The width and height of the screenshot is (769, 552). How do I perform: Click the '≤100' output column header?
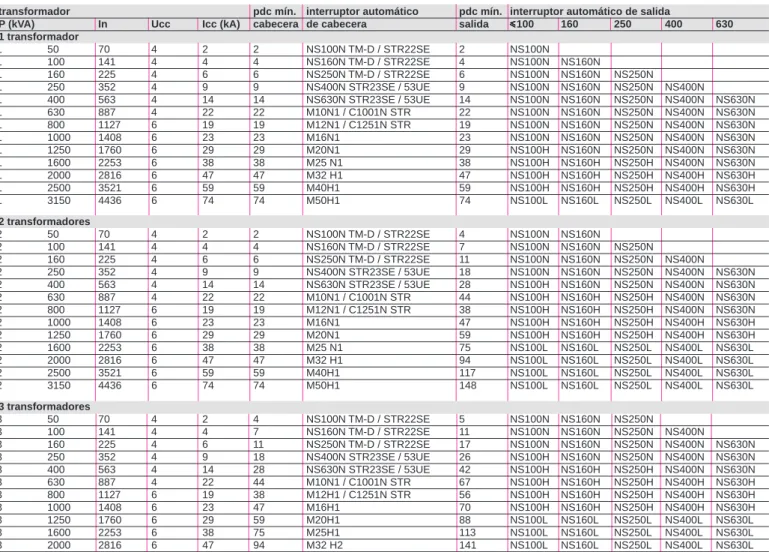pyautogui.click(x=522, y=24)
